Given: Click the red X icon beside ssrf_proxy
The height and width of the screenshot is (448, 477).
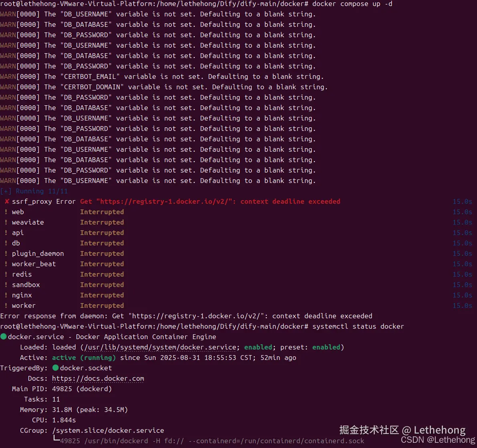Looking at the screenshot, I should pyautogui.click(x=7, y=201).
